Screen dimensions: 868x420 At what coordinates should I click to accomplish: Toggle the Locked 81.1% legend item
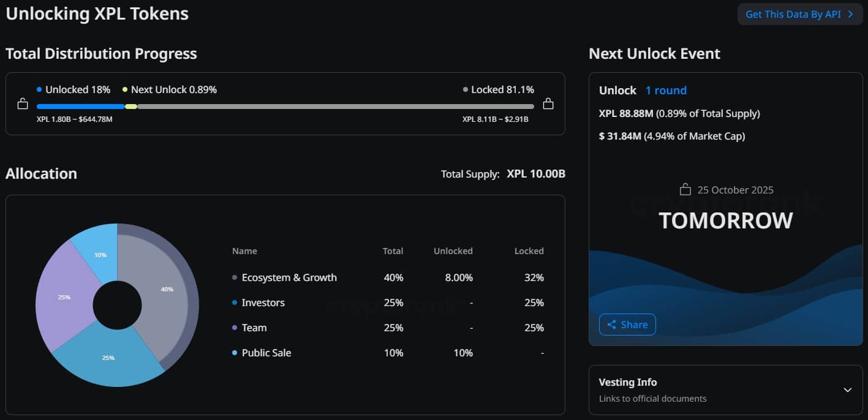[499, 89]
